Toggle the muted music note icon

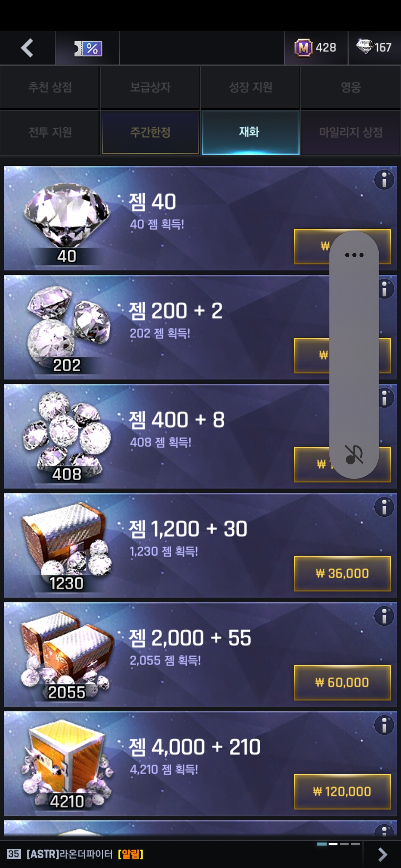coord(354,454)
